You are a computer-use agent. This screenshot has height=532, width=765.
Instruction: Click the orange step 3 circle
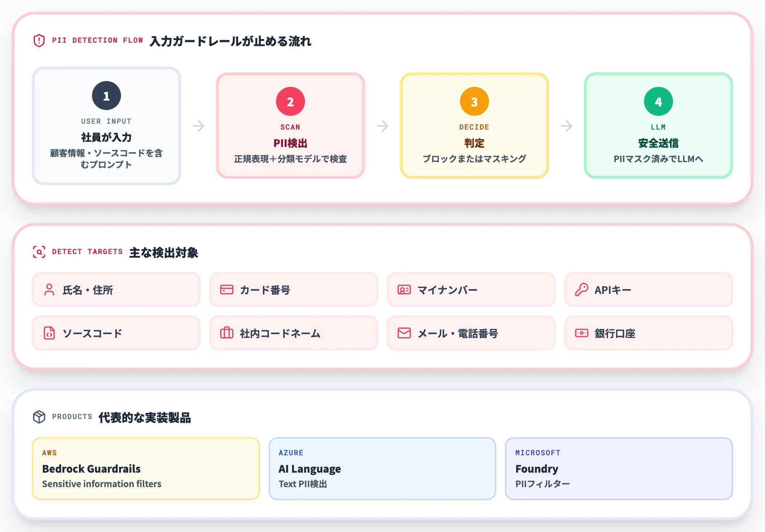[x=475, y=101]
